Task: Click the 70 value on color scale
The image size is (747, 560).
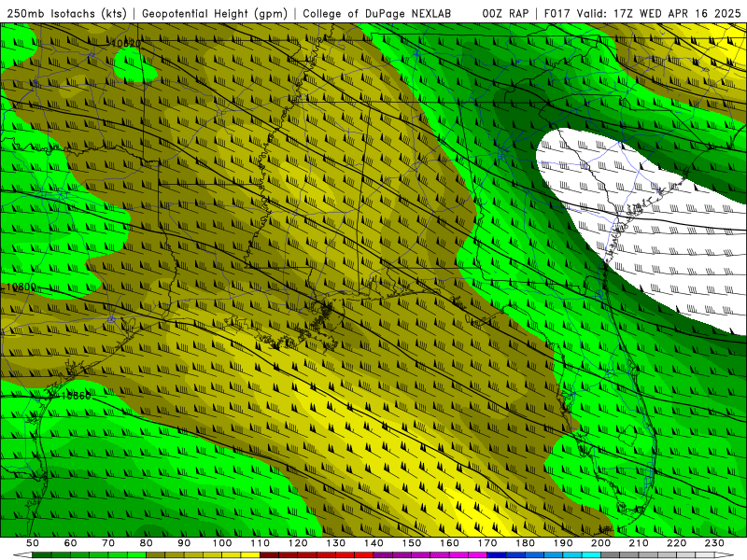Action: (108, 543)
